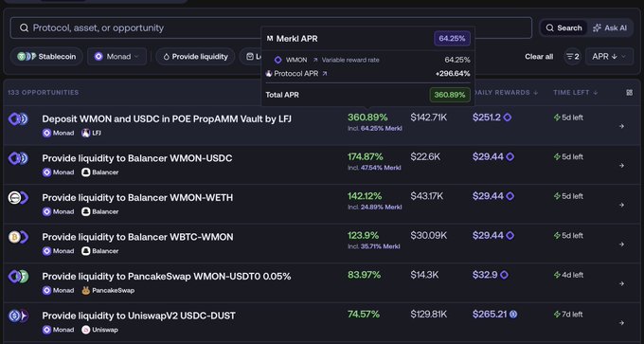Click the $251.2 daily rewards value
The height and width of the screenshot is (344, 644).
click(486, 118)
